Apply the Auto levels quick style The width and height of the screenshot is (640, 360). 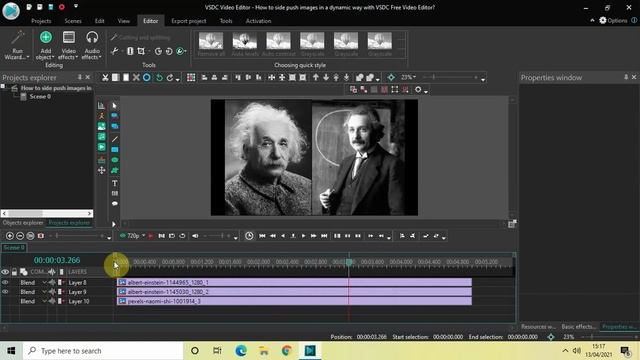pyautogui.click(x=244, y=44)
